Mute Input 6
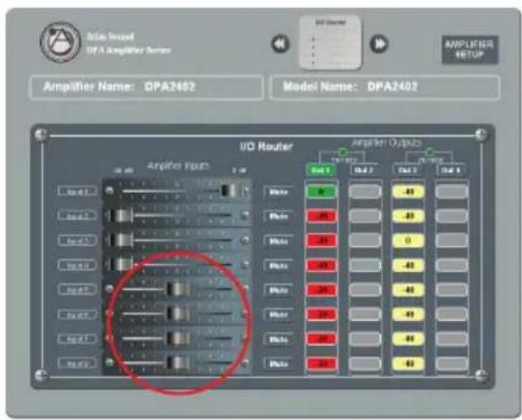 (278, 315)
